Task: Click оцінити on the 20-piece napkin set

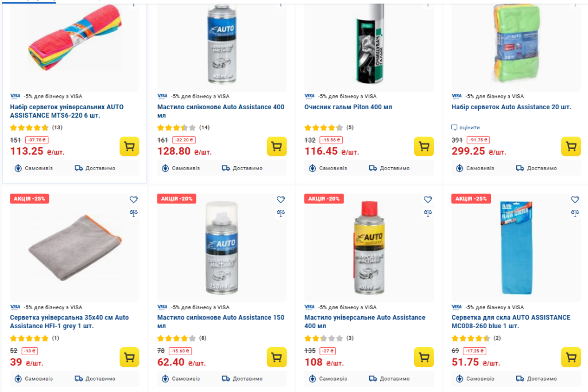Action: pos(469,128)
